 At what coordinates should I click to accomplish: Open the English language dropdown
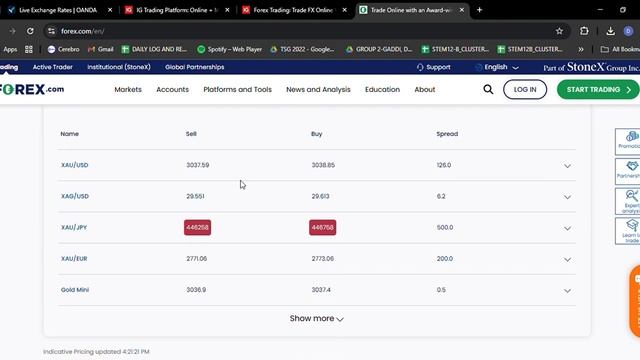[x=497, y=67]
